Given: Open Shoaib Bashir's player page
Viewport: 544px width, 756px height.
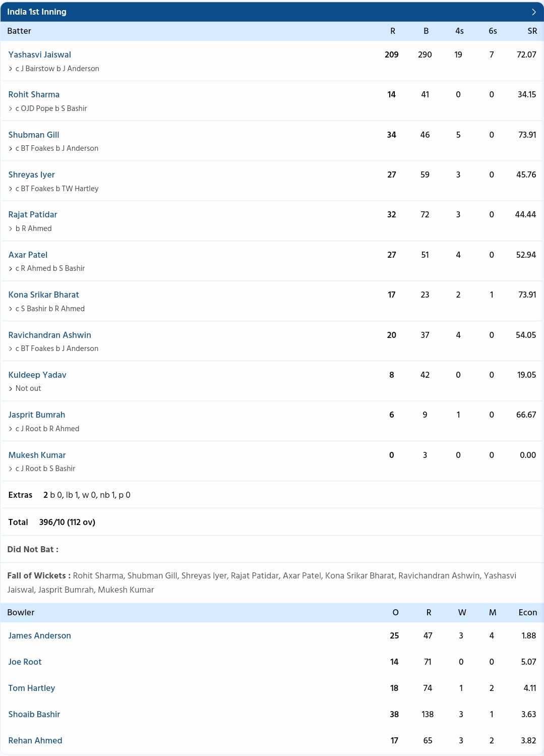Looking at the screenshot, I should coord(34,714).
